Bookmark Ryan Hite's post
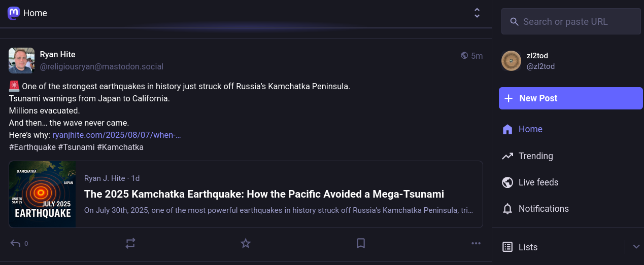This screenshot has height=265, width=644. (361, 244)
